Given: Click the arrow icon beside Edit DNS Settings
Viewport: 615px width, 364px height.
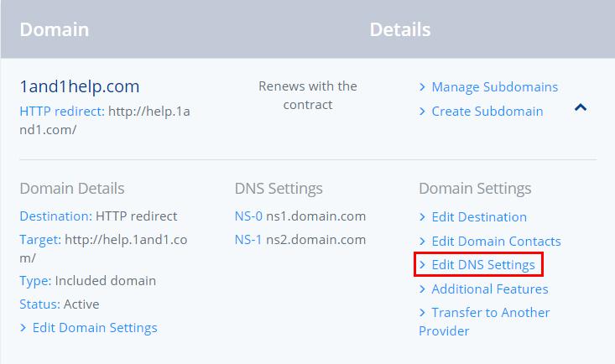Looking at the screenshot, I should coord(422,265).
